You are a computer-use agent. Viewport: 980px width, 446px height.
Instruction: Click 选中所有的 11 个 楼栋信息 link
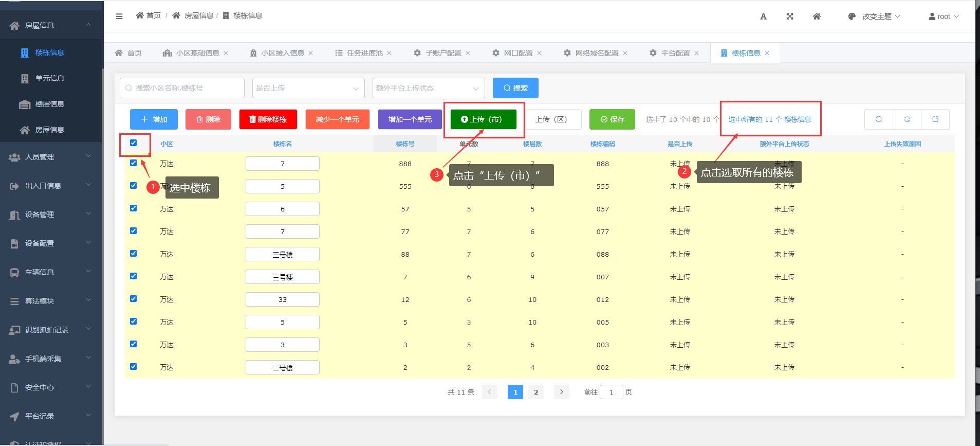[769, 119]
